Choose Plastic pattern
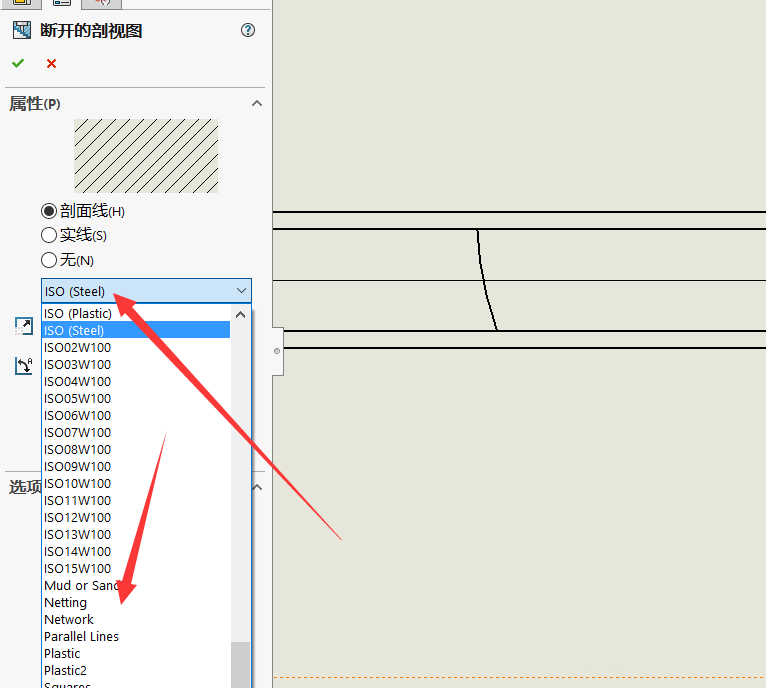This screenshot has height=688, width=766. (136, 653)
